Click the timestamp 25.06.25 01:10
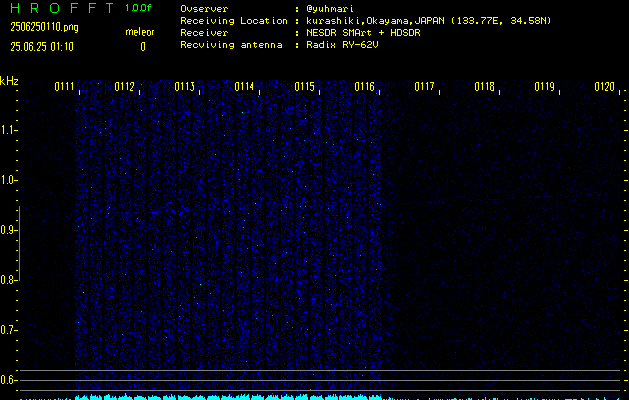The height and width of the screenshot is (400, 629). pos(42,47)
